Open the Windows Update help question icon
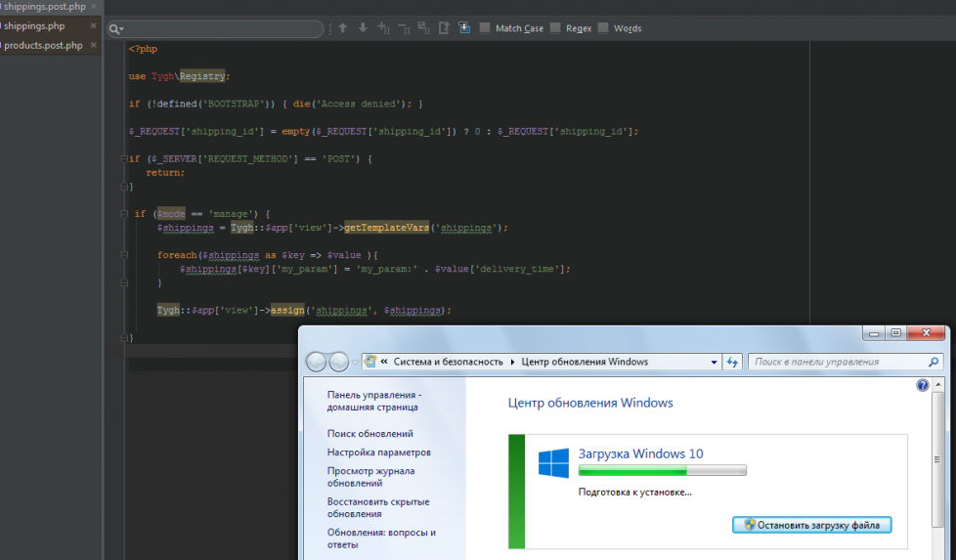This screenshot has width=956, height=560. [922, 386]
